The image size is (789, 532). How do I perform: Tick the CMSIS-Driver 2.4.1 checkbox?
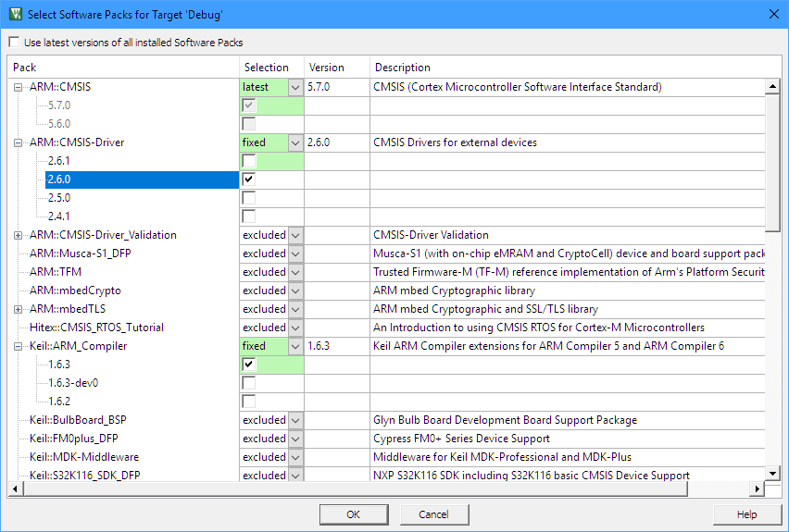tap(248, 217)
